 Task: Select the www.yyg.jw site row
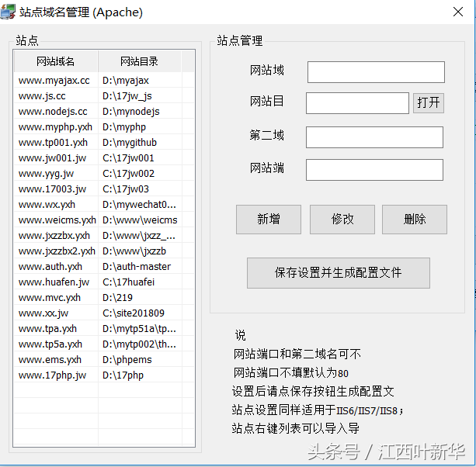tap(104, 174)
